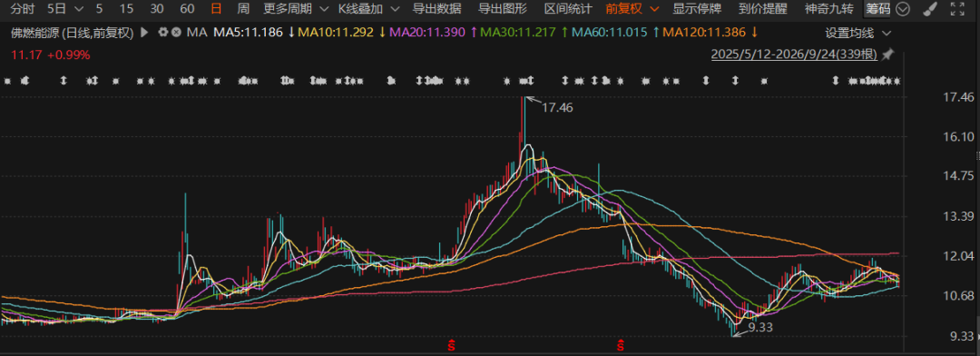Enter fullscreen with the expand arrows icon
Screen dimensions: 980x356
[956, 9]
